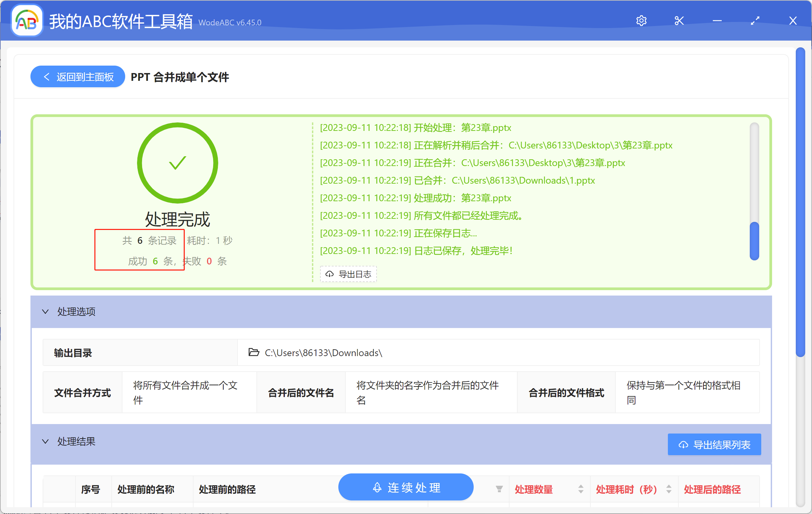Sort by 处理耗时（秒）column arrows
This screenshot has height=514, width=812.
(x=669, y=489)
